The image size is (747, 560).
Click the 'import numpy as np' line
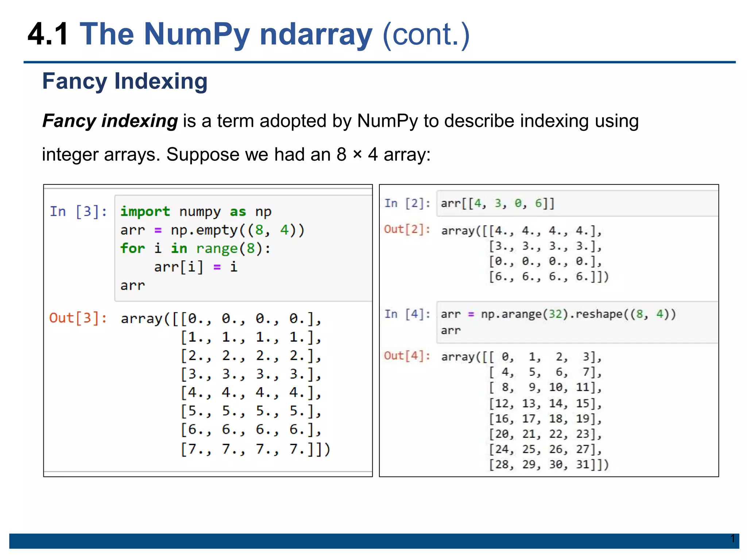click(196, 212)
